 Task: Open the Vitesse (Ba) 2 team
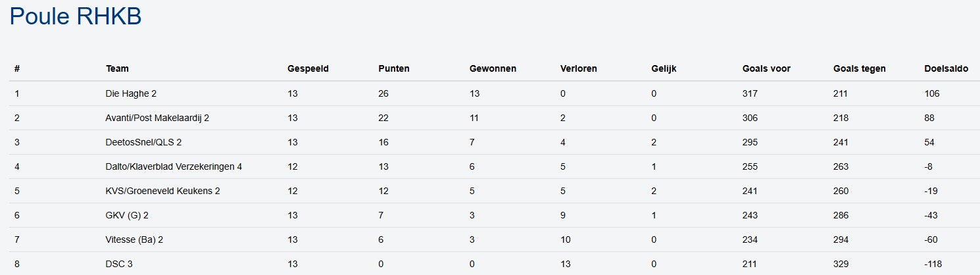(x=134, y=240)
